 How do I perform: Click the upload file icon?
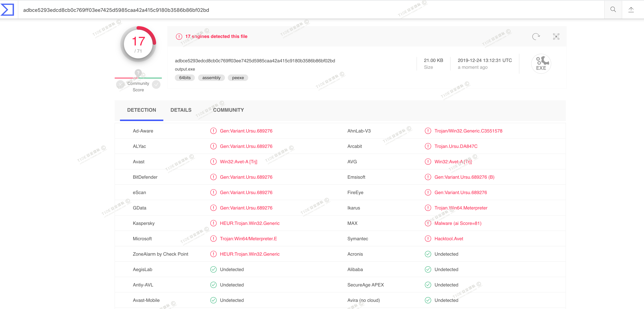click(631, 10)
